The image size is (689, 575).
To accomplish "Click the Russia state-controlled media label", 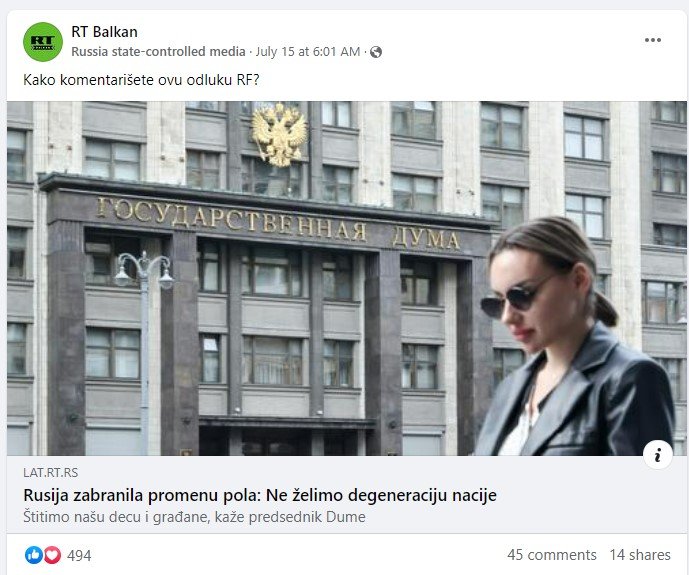I will coord(158,52).
